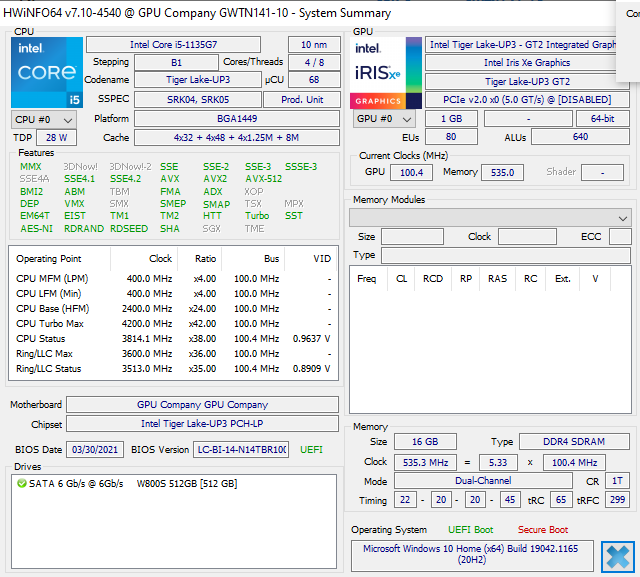Click the Microsoft Windows 10 Home OS field
Viewport: 640px width, 577px height.
[471, 555]
